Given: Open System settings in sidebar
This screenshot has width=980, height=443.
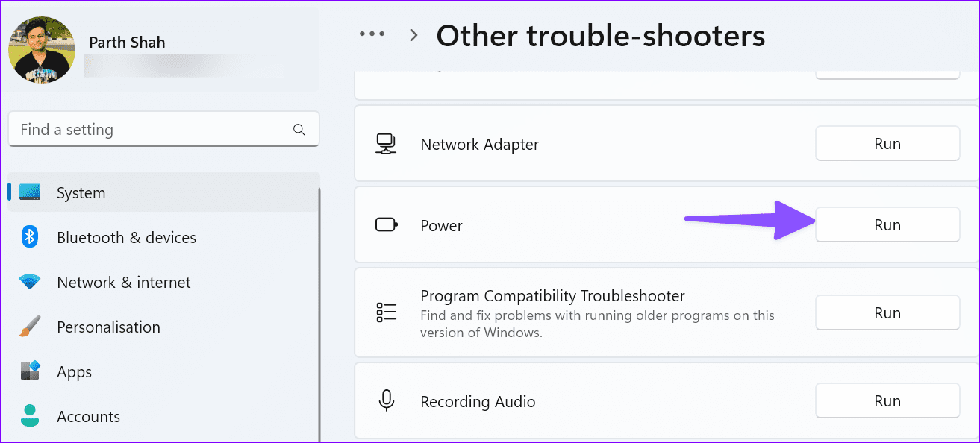Looking at the screenshot, I should [x=163, y=192].
